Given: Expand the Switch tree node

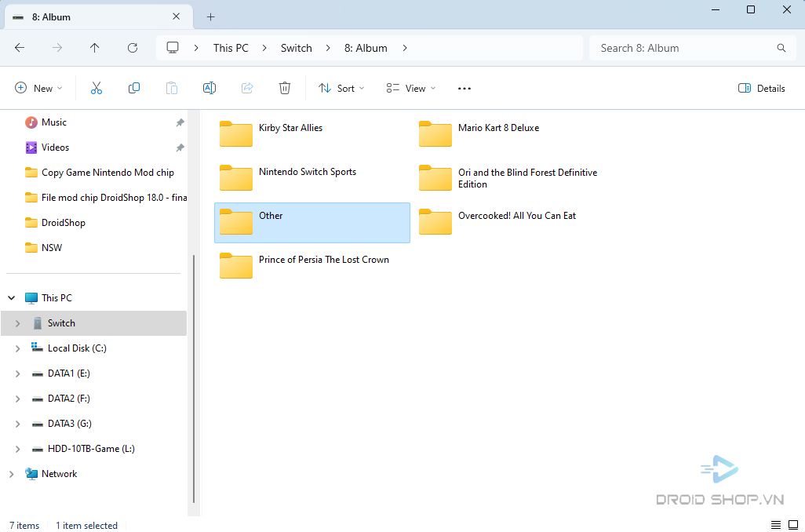Looking at the screenshot, I should tap(17, 323).
